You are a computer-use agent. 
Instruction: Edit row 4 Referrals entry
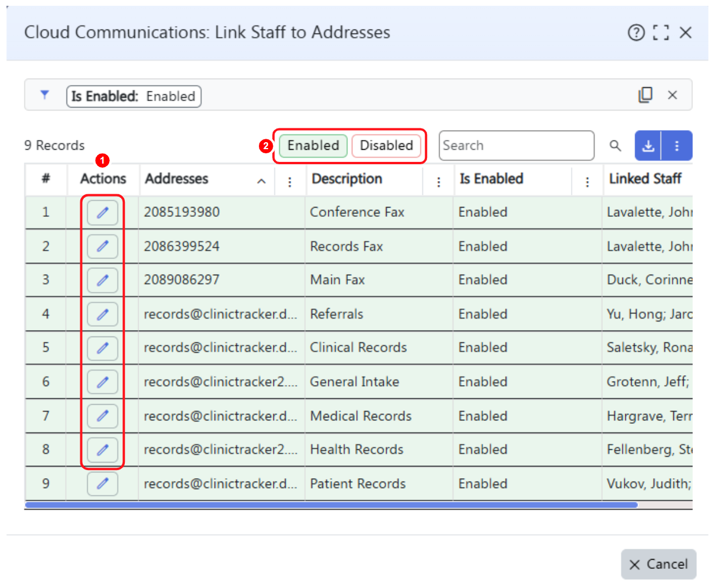coord(103,314)
